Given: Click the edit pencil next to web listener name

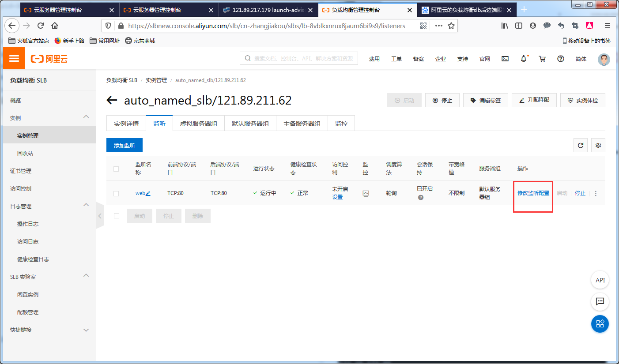Looking at the screenshot, I should coord(147,193).
